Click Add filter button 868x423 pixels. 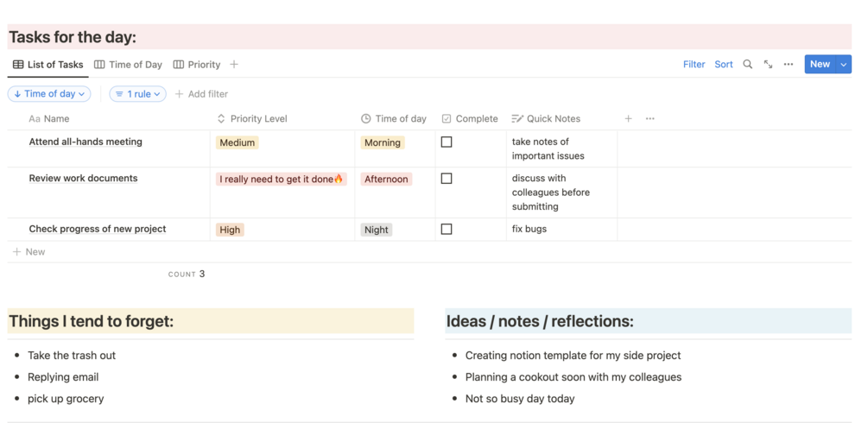[x=201, y=94]
